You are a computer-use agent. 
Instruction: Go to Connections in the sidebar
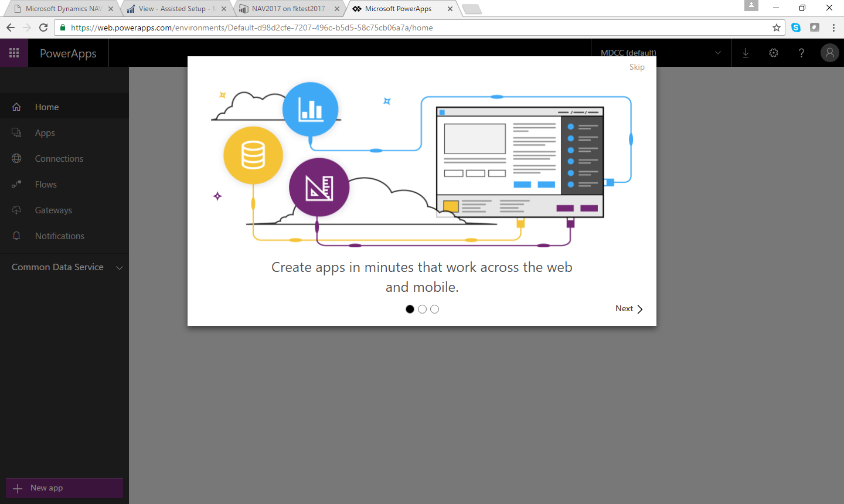coord(59,159)
